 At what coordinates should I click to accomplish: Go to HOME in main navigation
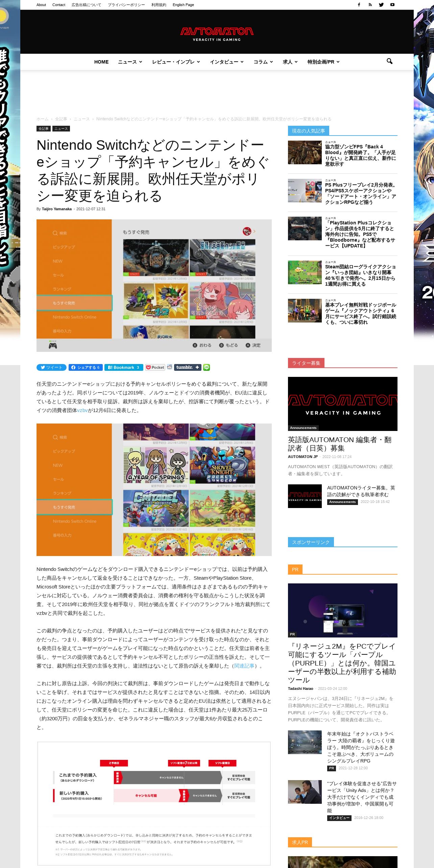pos(101,62)
